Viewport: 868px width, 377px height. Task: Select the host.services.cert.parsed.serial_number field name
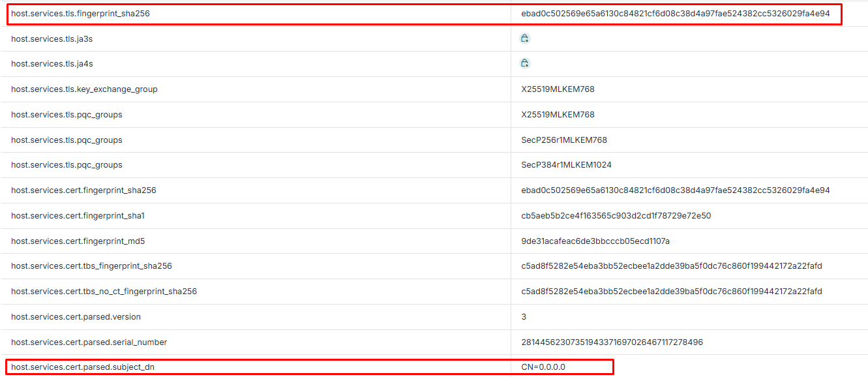click(89, 342)
